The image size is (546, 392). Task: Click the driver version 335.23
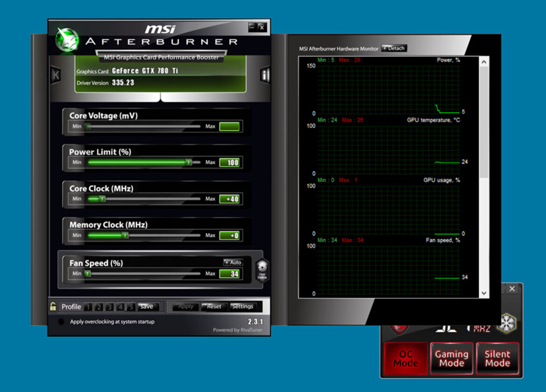(123, 83)
